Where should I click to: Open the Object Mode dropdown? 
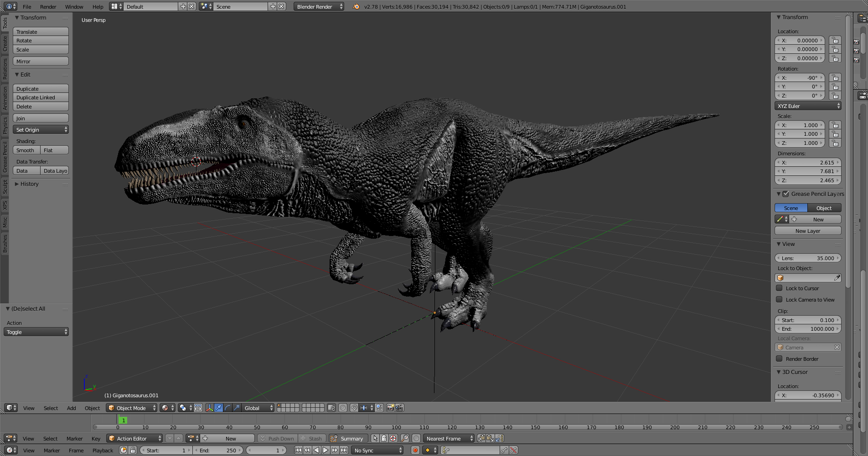[x=132, y=408]
